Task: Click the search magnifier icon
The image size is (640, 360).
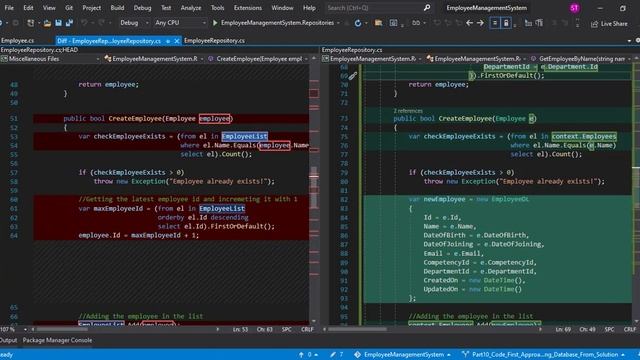Action: click(427, 8)
